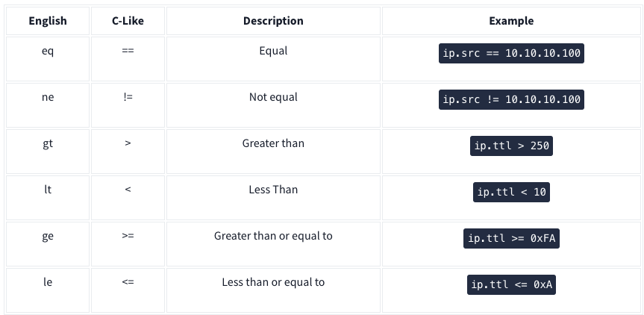Click the 'ip.ttl >= 0xFA' code example
This screenshot has height=315, width=644.
click(x=511, y=238)
